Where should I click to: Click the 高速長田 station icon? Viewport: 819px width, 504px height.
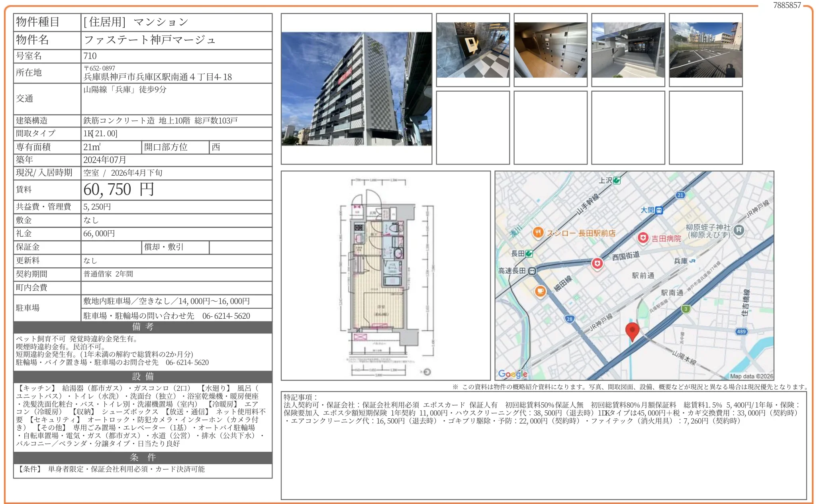coord(532,271)
